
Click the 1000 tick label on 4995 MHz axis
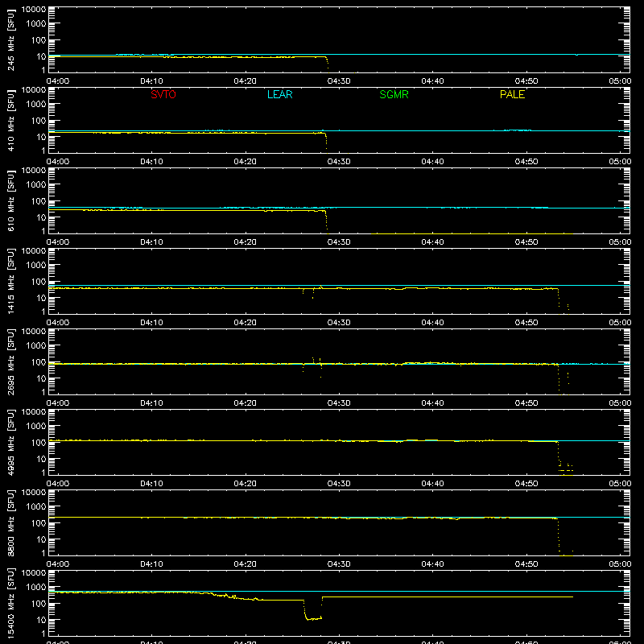(36, 426)
